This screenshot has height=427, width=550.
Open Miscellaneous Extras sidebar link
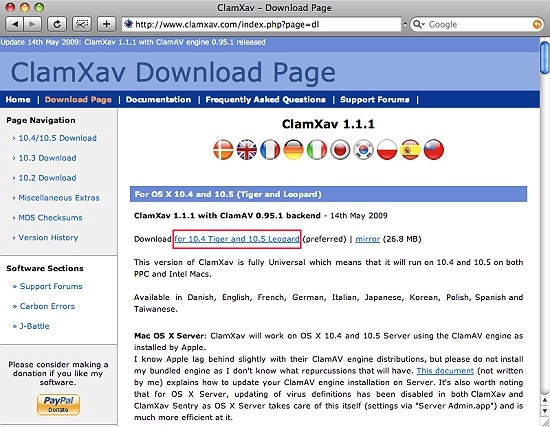pos(59,198)
